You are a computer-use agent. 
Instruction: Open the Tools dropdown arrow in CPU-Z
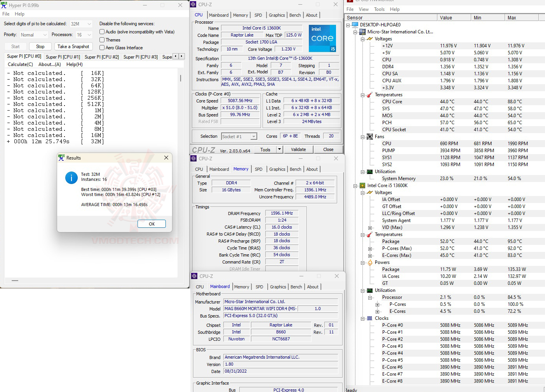click(x=279, y=149)
